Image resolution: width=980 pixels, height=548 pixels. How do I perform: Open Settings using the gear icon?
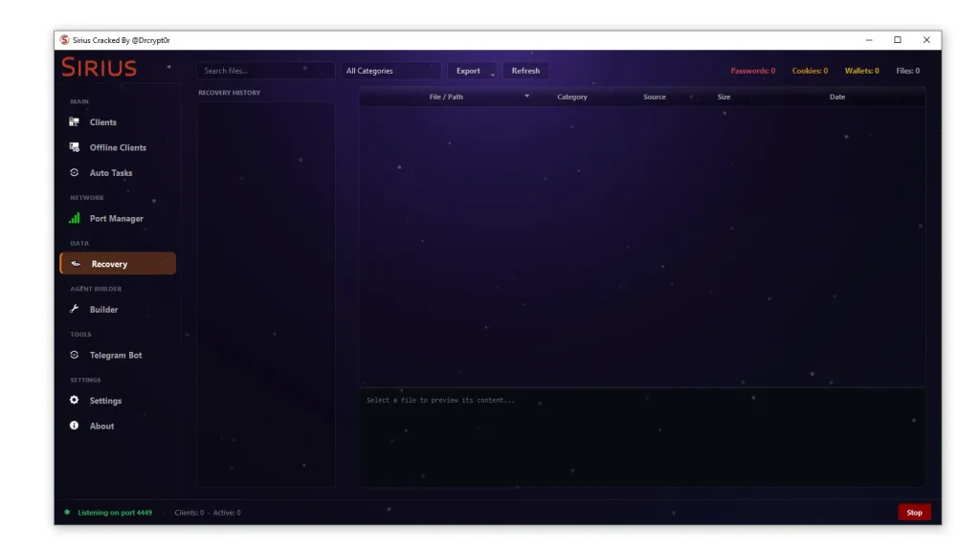(x=75, y=400)
